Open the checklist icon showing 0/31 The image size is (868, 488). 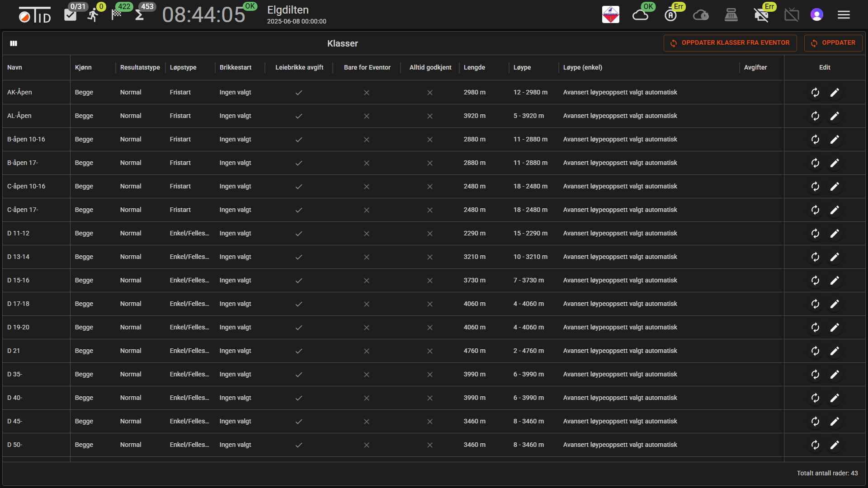(x=71, y=15)
